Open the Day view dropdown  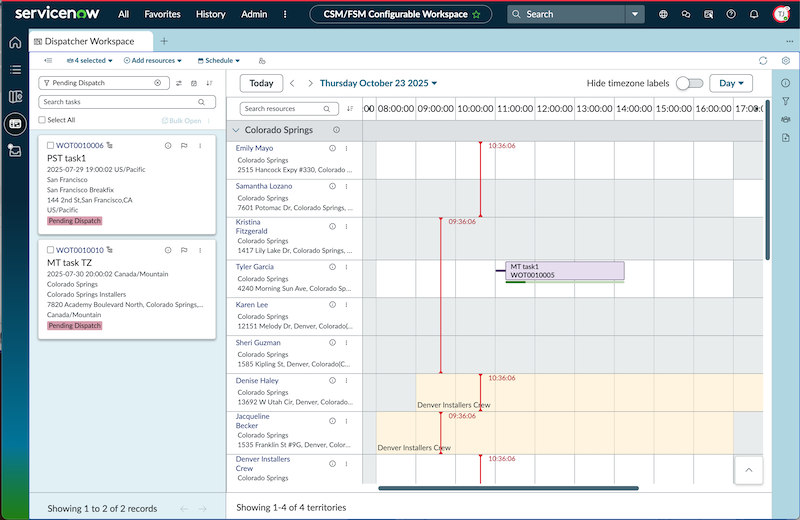pyautogui.click(x=731, y=83)
